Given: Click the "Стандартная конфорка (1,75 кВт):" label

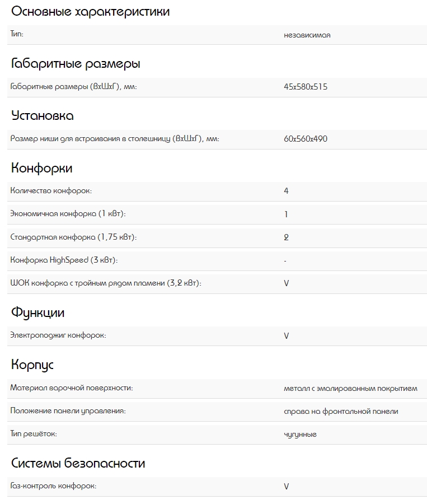Looking at the screenshot, I should coord(73,237).
